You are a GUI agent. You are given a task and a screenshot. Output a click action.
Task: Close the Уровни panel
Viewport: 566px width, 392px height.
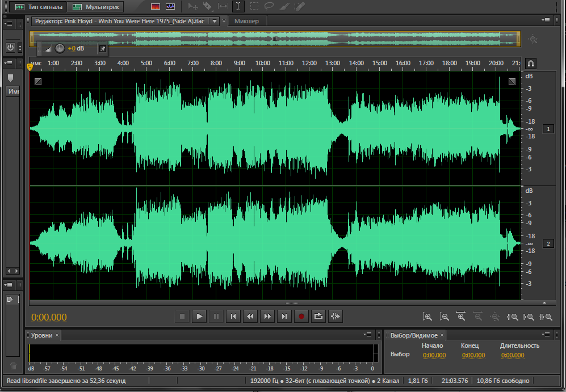coord(57,335)
